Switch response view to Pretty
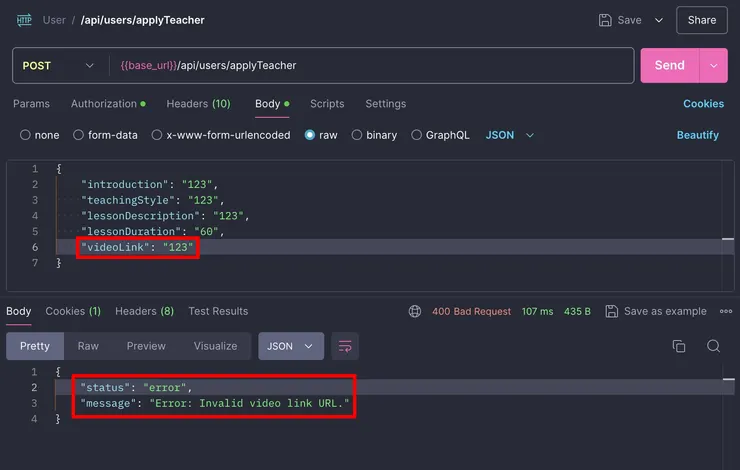740x470 pixels. (x=35, y=346)
